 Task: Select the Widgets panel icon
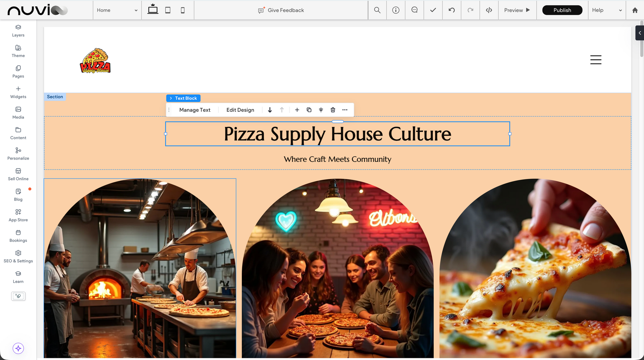18,92
